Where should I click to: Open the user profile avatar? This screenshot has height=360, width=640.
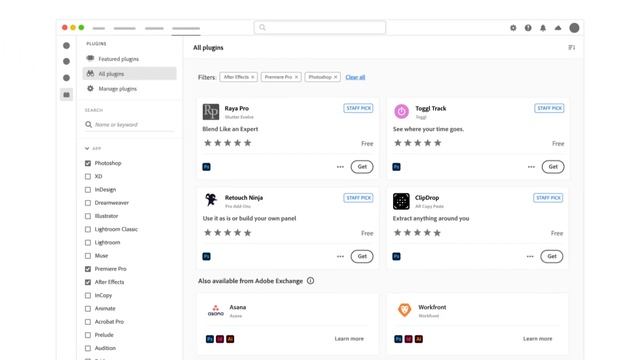tap(574, 28)
